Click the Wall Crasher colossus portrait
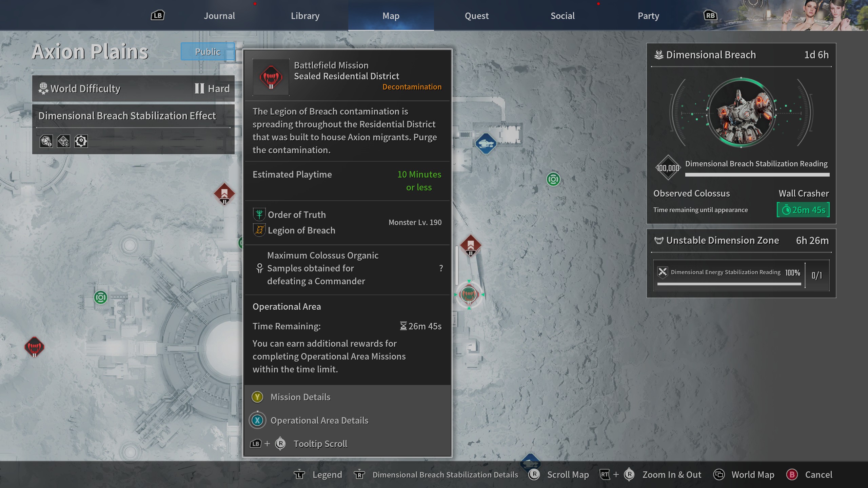This screenshot has width=868, height=488. (741, 113)
